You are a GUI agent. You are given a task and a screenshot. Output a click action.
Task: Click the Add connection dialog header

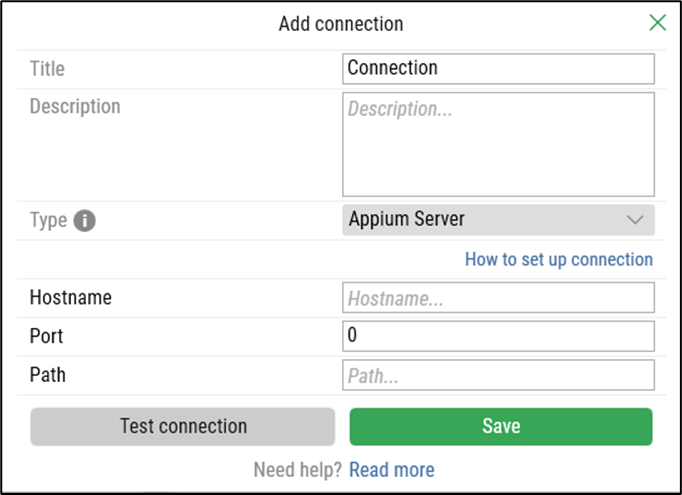(x=341, y=24)
